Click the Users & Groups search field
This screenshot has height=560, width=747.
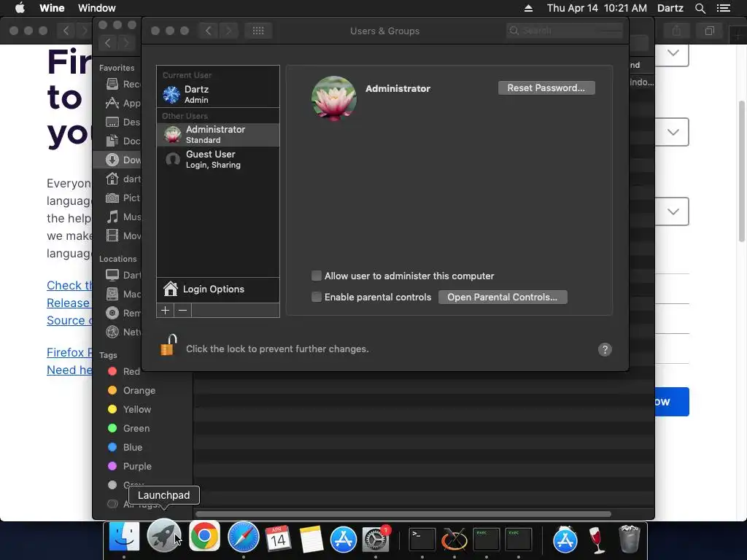coord(565,31)
